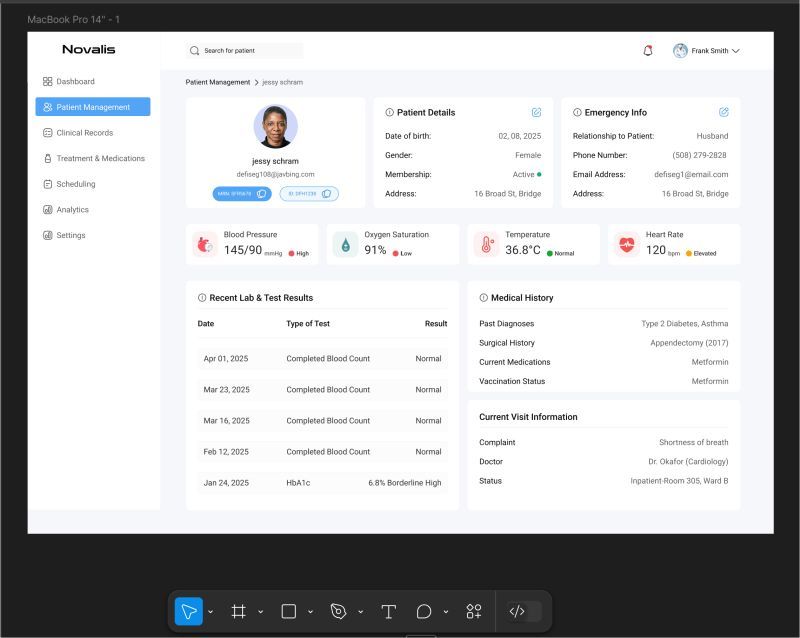Click the Dashboard grid icon in sidebar

point(47,81)
